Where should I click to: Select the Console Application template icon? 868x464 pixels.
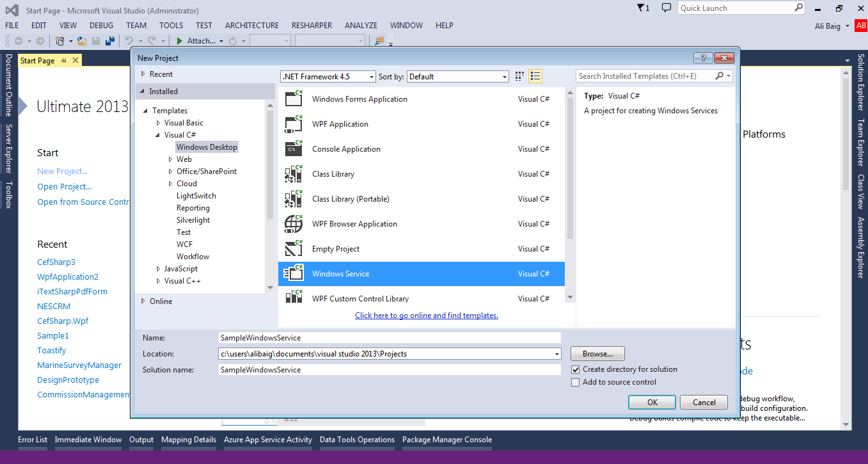(x=294, y=148)
